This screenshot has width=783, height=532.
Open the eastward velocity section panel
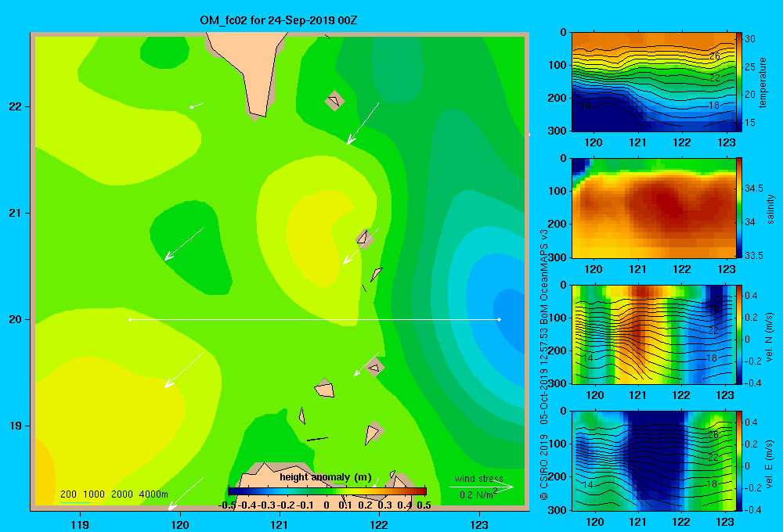pos(653,461)
